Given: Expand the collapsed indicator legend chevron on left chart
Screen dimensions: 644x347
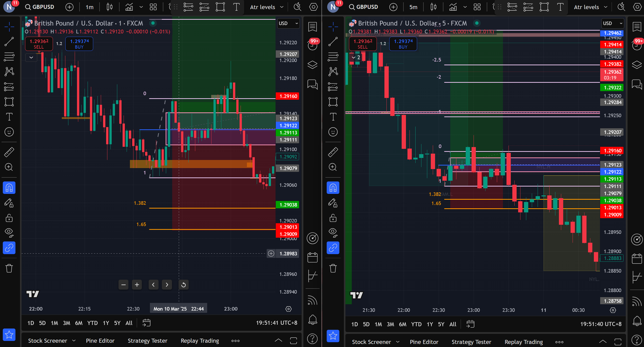Looking at the screenshot, I should click(31, 57).
